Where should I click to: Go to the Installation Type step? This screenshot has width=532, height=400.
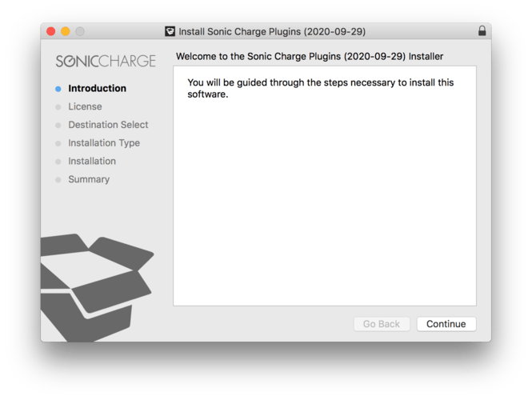coord(104,143)
